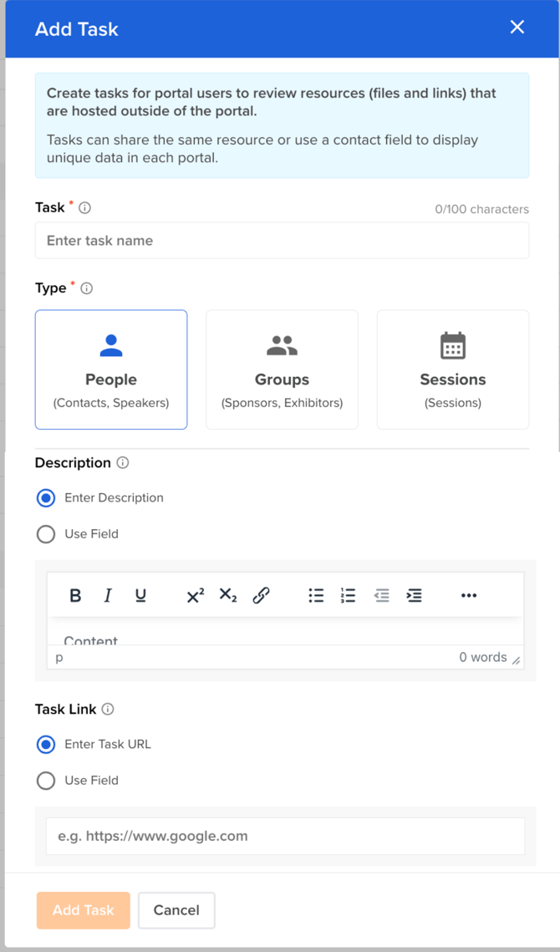Viewport: 560px width, 952px height.
Task: Select the Enter Task URL option
Action: pos(46,745)
